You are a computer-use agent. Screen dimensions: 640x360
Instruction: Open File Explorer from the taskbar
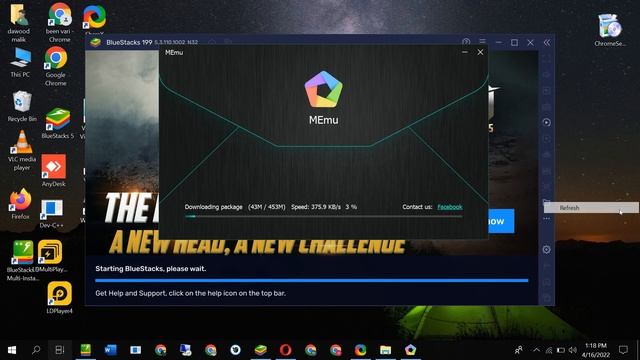(x=385, y=350)
